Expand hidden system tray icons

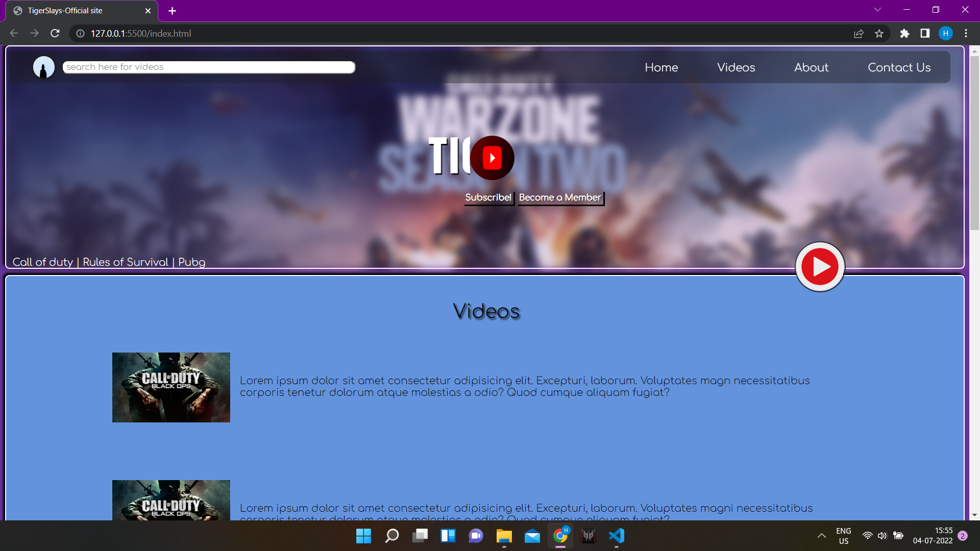[x=821, y=536]
